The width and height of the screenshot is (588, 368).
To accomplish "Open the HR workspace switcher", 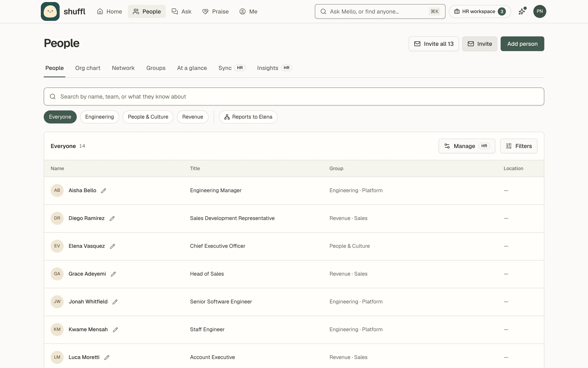I will tap(480, 11).
